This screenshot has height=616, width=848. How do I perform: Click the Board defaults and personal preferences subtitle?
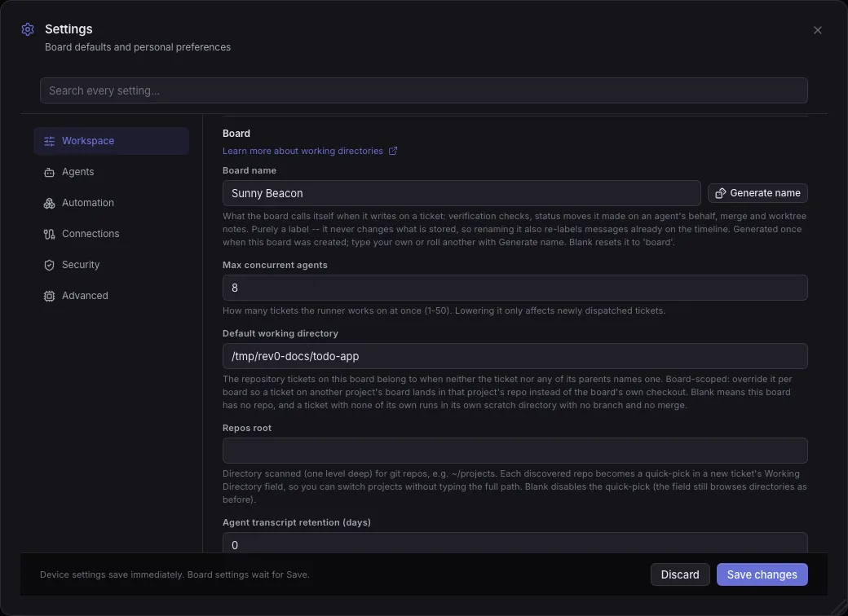tap(137, 47)
